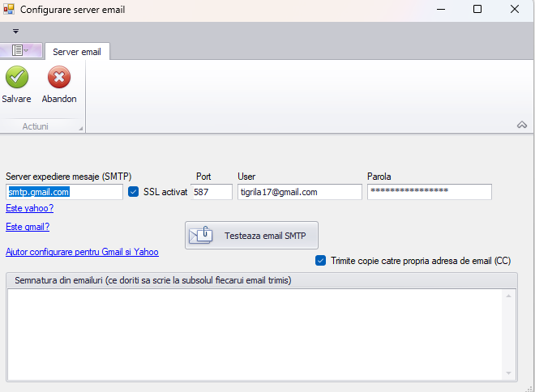Click the application icon in title bar

click(x=9, y=10)
